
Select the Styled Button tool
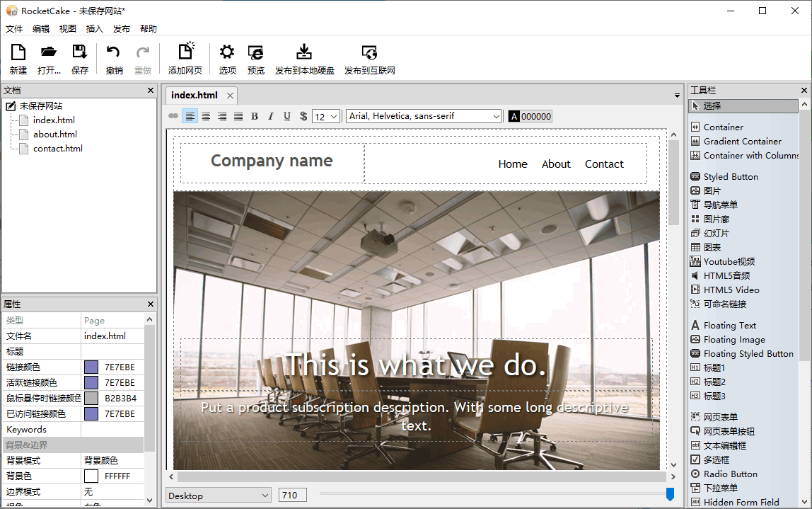(730, 176)
